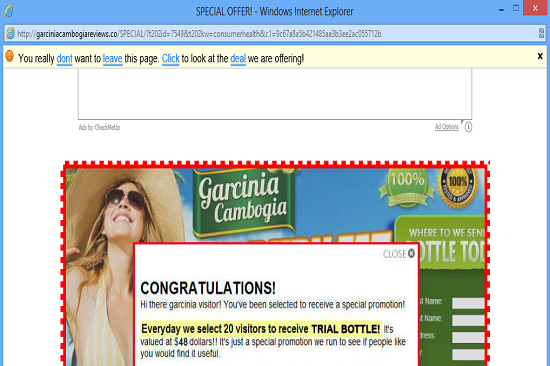Open the 'deal' link in notification bar
The height and width of the screenshot is (366, 550).
[238, 58]
